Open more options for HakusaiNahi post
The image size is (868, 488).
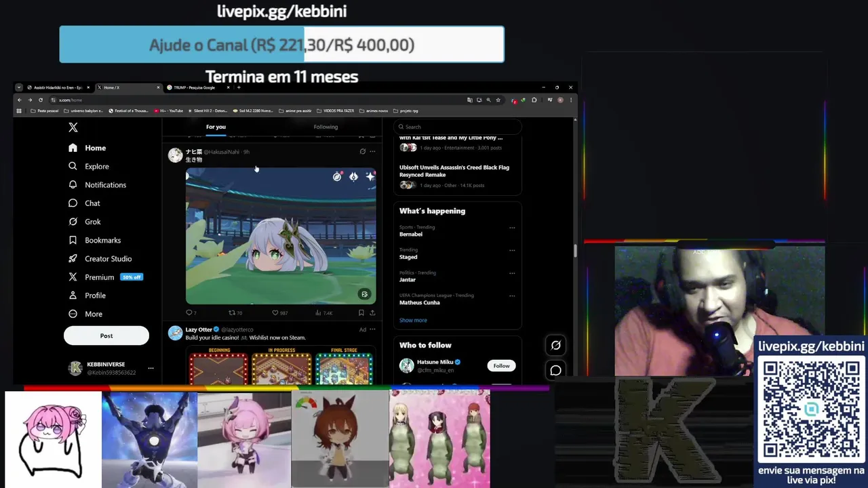tap(372, 151)
